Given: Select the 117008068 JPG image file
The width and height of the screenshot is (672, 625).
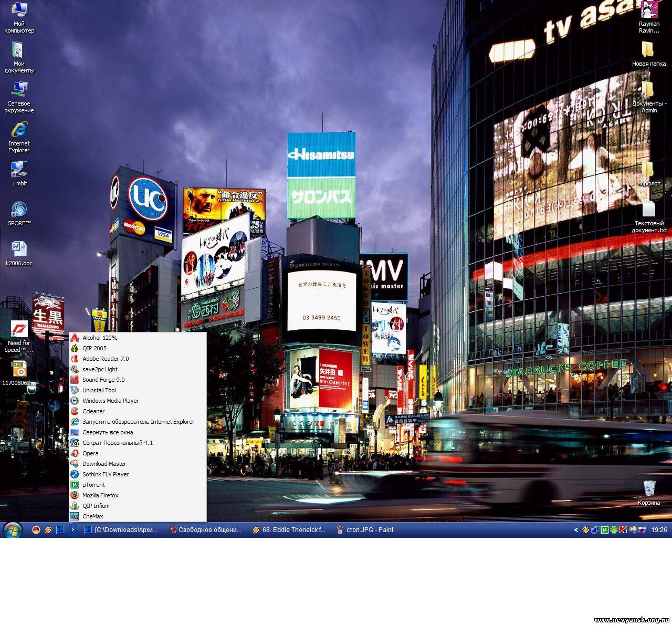Looking at the screenshot, I should [x=19, y=373].
